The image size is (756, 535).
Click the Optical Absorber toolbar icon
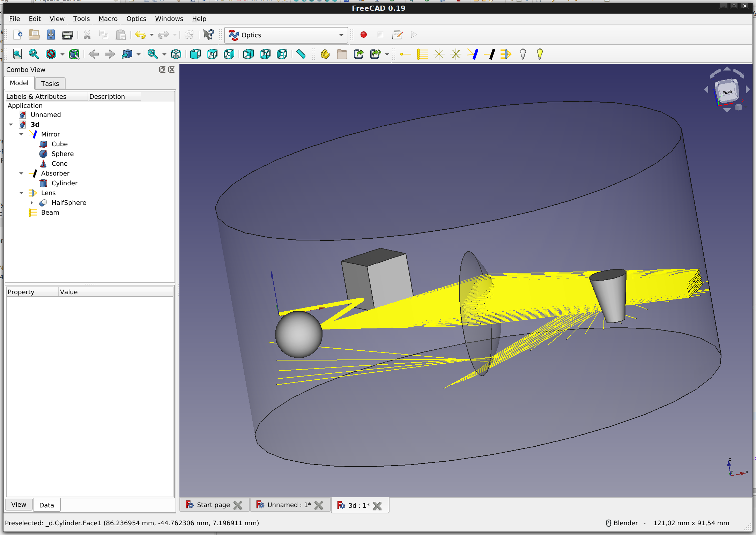(x=489, y=54)
